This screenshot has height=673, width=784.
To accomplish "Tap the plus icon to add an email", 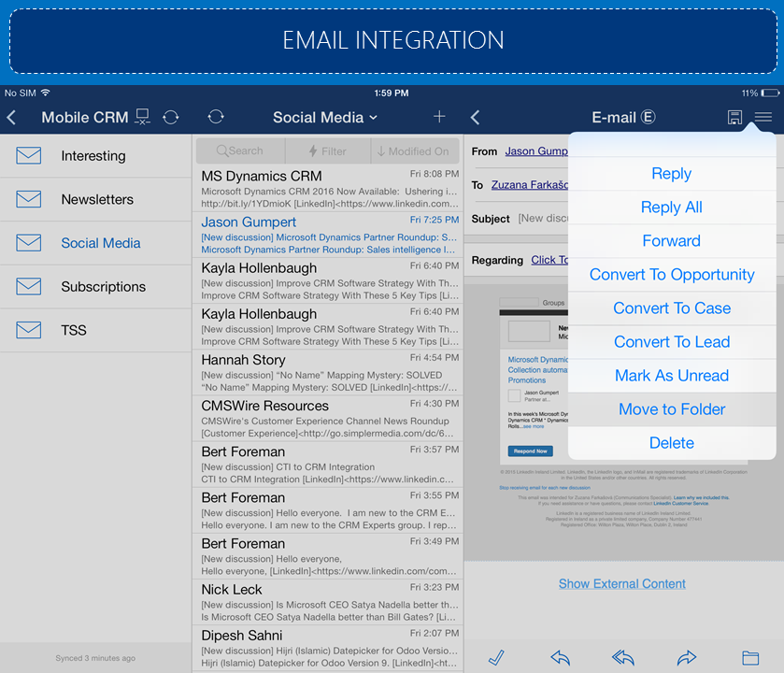I will click(x=439, y=117).
